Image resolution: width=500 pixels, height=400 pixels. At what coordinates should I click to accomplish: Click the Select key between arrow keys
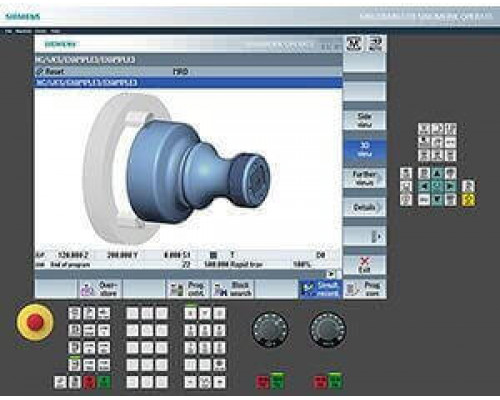click(437, 186)
